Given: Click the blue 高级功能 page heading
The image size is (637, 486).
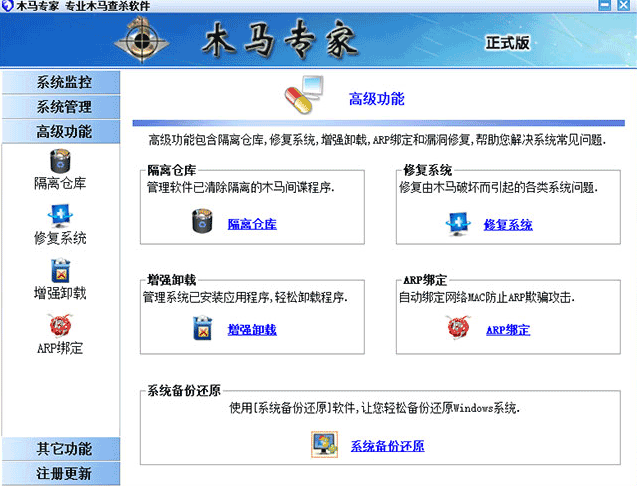Looking at the screenshot, I should [377, 99].
